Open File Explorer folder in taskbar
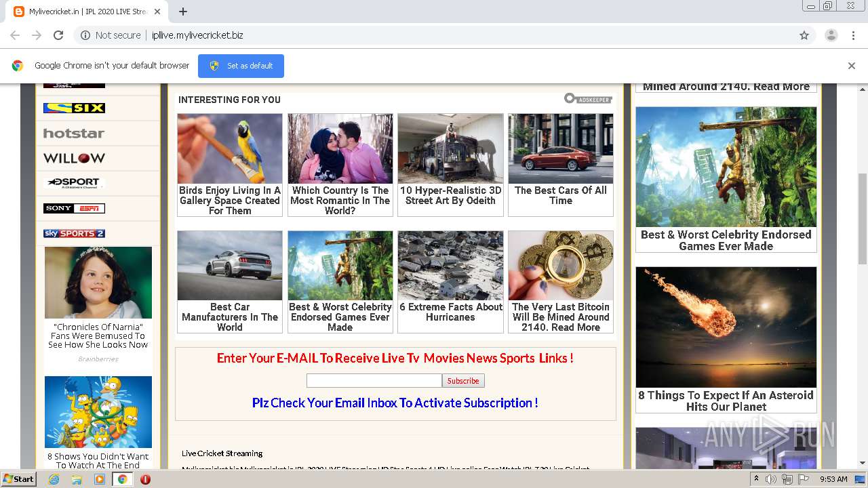The height and width of the screenshot is (488, 868). click(77, 479)
